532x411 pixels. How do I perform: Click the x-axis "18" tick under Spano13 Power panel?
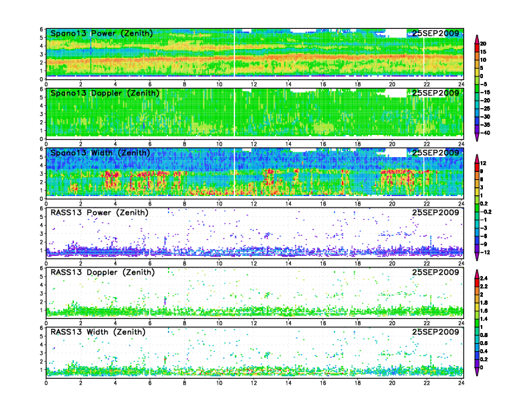[x=357, y=84]
